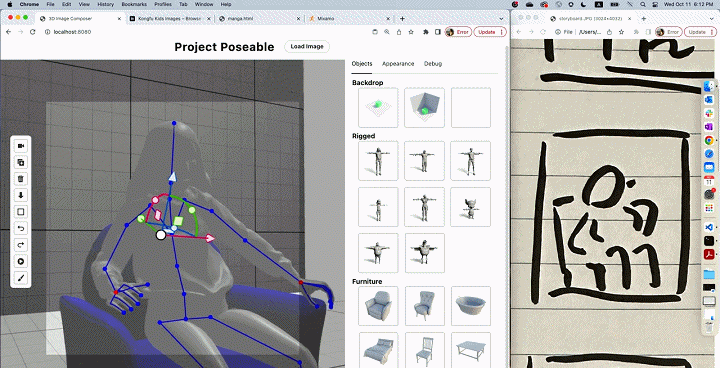Add the middle rigged figure in the second Rigged row
Image resolution: width=720 pixels, height=368 pixels.
(x=424, y=207)
